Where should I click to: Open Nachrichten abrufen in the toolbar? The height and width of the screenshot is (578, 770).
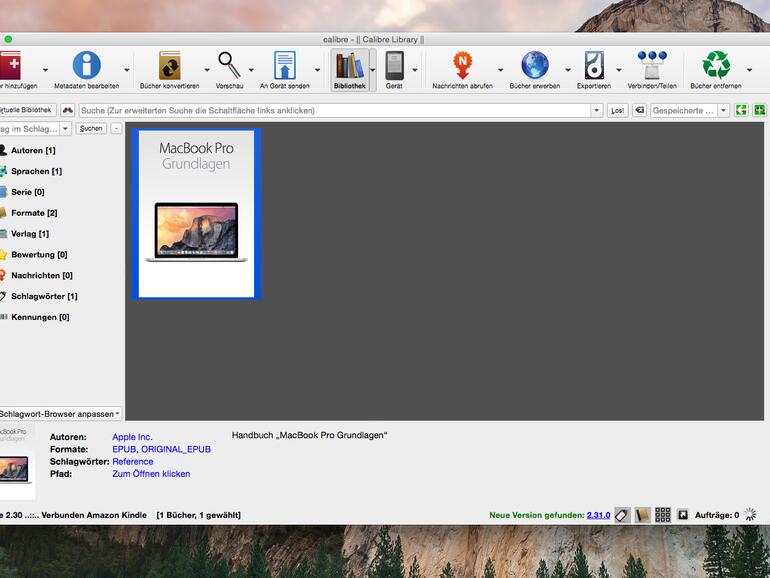click(x=462, y=66)
